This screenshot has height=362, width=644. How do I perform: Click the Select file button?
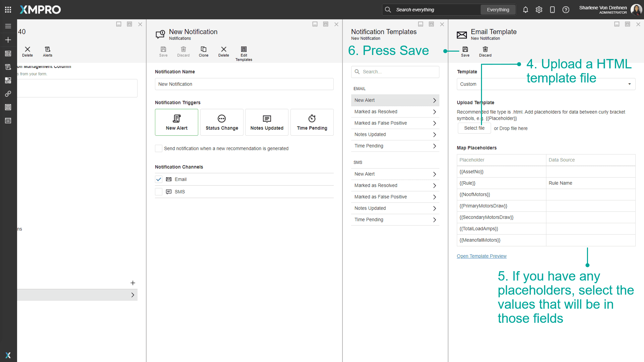[474, 128]
